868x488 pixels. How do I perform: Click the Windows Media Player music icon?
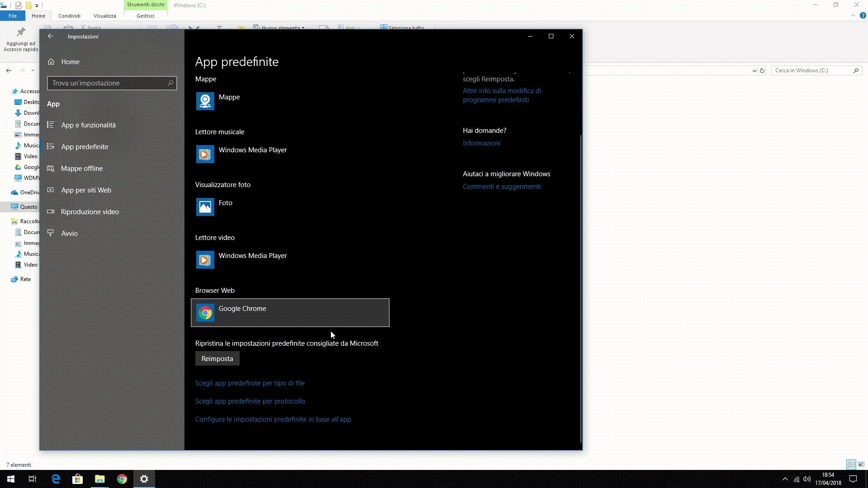[x=205, y=154]
